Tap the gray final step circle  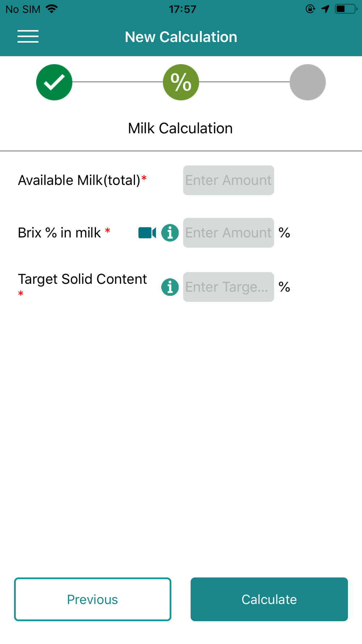(x=308, y=82)
